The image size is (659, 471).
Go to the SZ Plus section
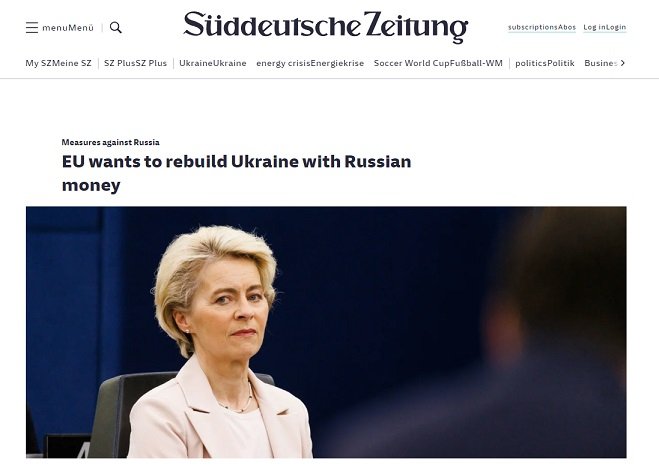click(x=135, y=63)
